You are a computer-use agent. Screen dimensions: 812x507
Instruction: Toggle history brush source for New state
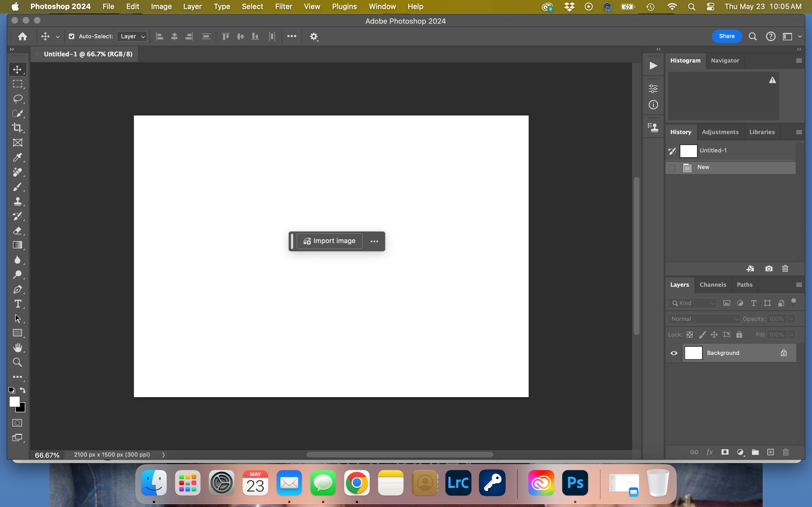[x=672, y=168]
